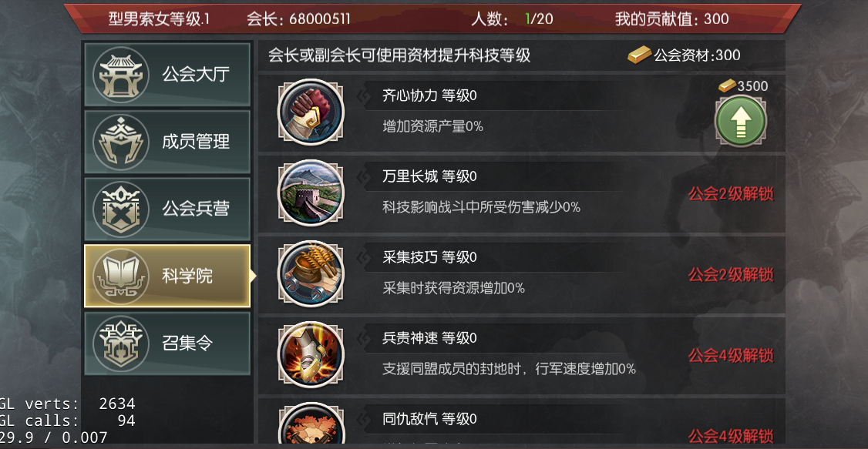Open the 公会大厅 tab
Viewport: 868px width, 449px height.
tap(167, 75)
